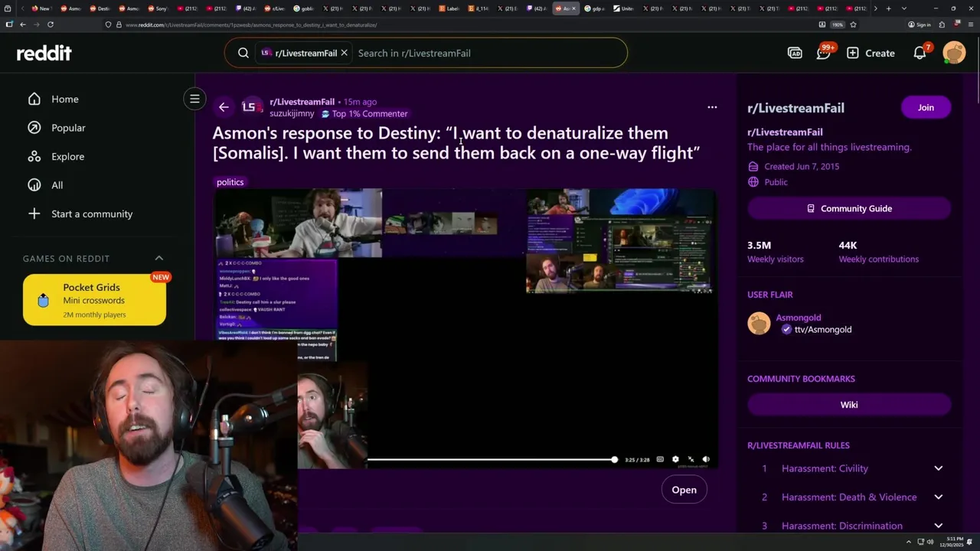This screenshot has width=980, height=551.
Task: Click the r/LivestreamFail title in the info panel
Action: pyautogui.click(x=795, y=108)
